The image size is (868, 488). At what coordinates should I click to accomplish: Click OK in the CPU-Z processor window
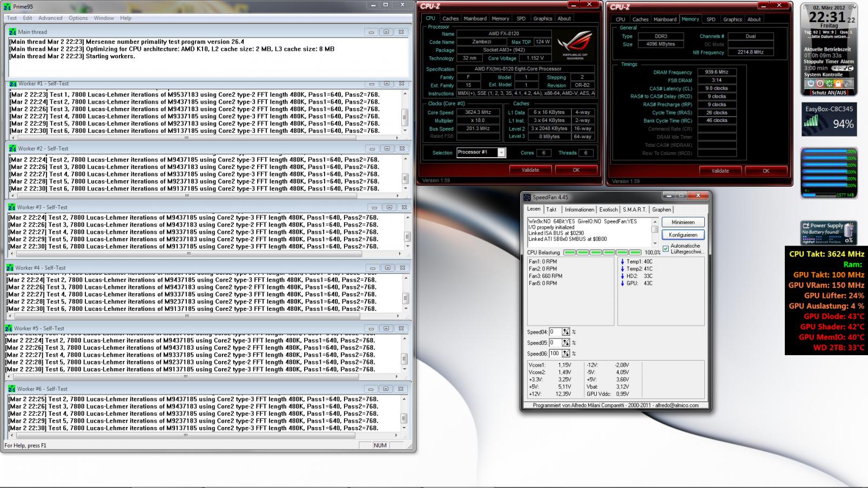coord(576,170)
